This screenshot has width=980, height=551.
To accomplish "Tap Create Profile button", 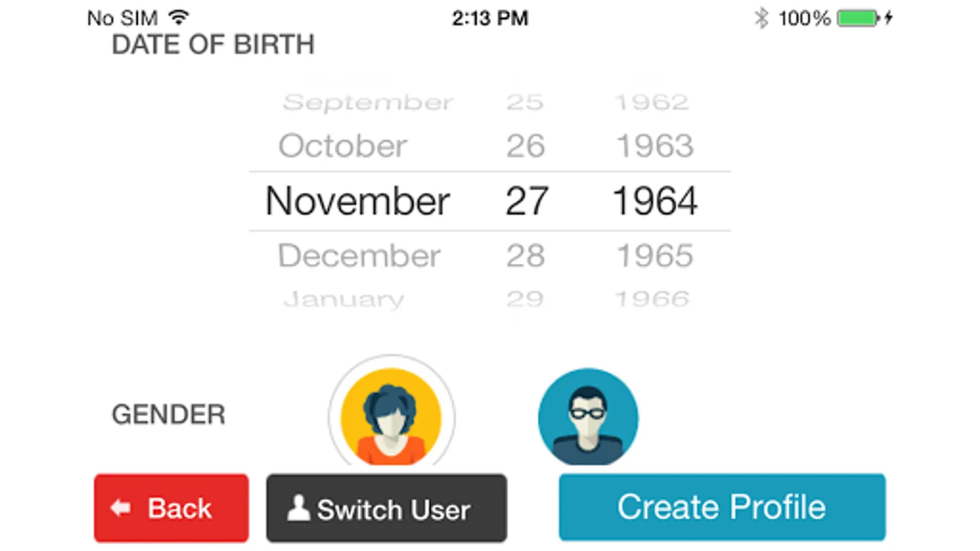I will tap(722, 507).
